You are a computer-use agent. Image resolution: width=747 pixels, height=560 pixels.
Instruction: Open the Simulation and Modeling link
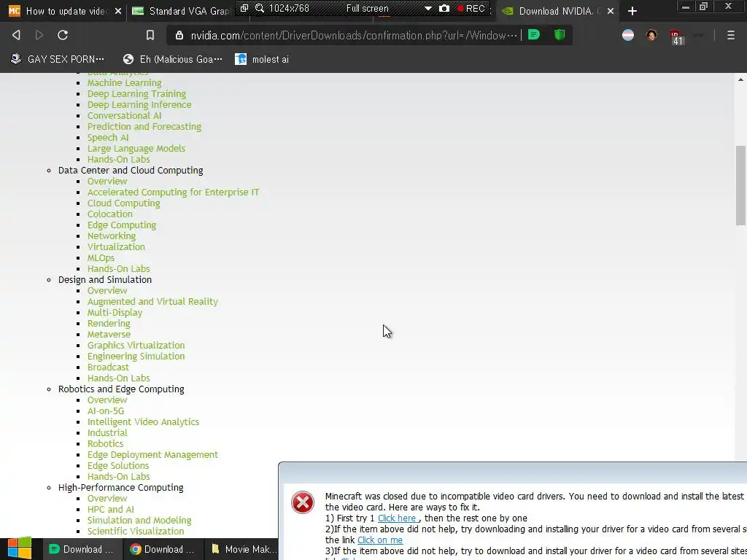[x=139, y=521]
